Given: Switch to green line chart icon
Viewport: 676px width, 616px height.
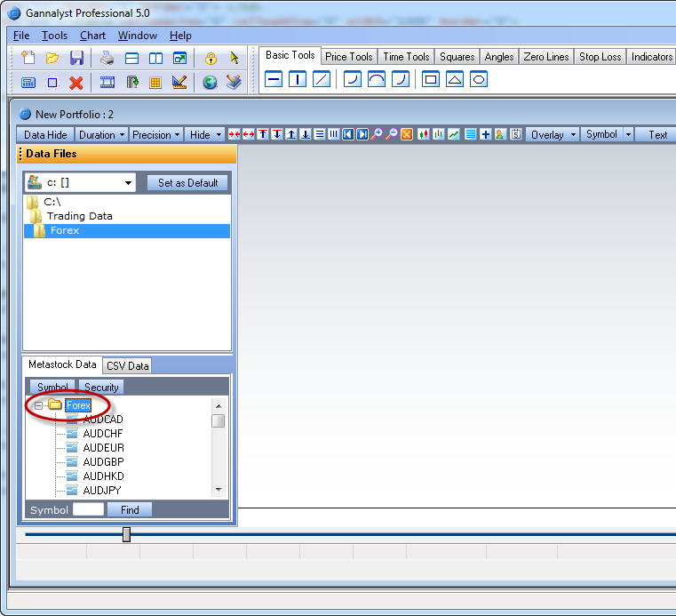Looking at the screenshot, I should click(454, 134).
